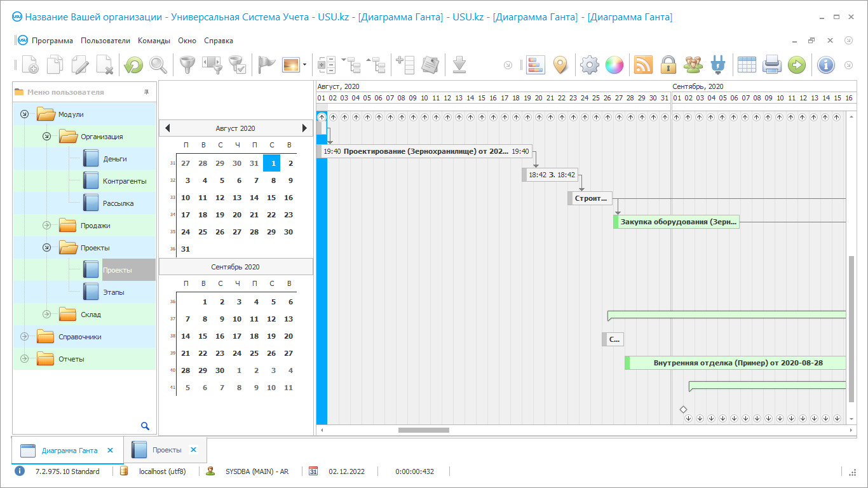Image resolution: width=868 pixels, height=488 pixels.
Task: Open settings with the gear icon
Action: (590, 64)
